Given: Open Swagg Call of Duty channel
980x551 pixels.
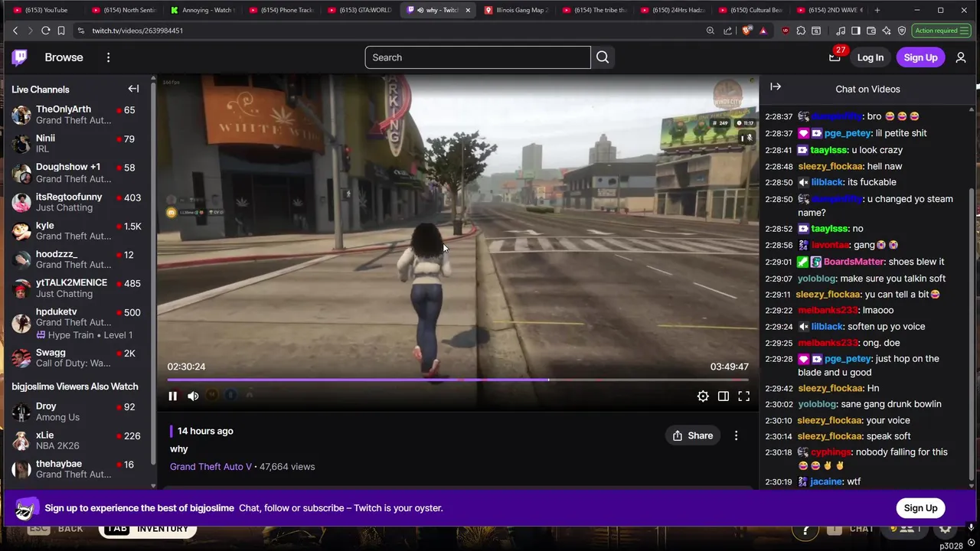Looking at the screenshot, I should point(76,358).
